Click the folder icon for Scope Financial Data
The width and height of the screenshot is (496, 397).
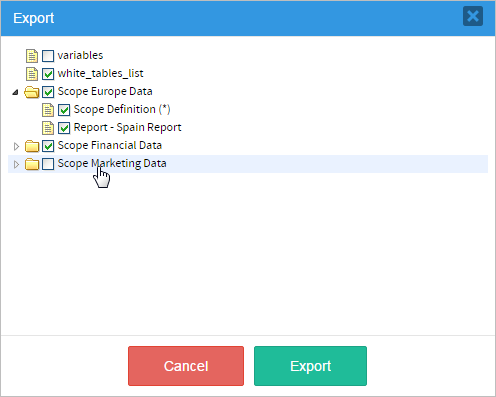click(x=32, y=146)
